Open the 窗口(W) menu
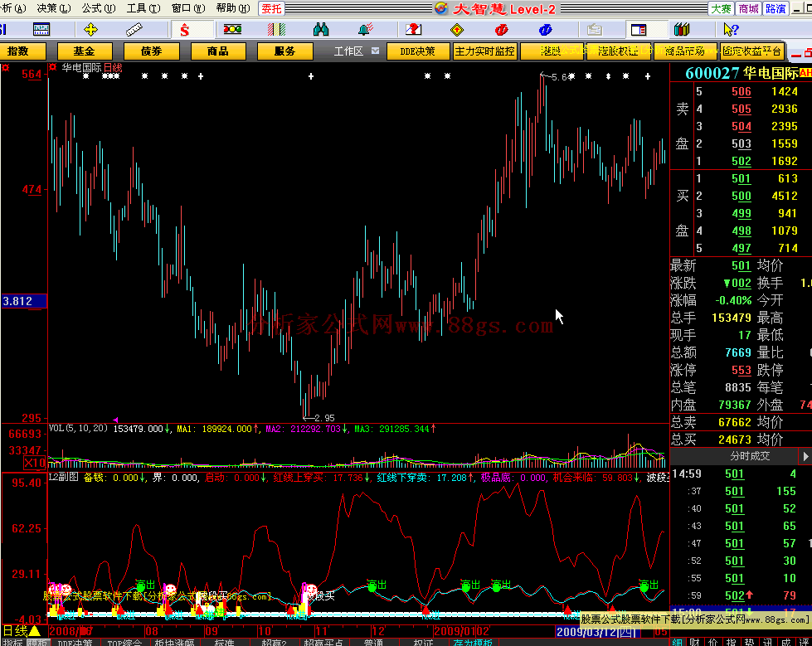The height and width of the screenshot is (646, 812). point(188,8)
